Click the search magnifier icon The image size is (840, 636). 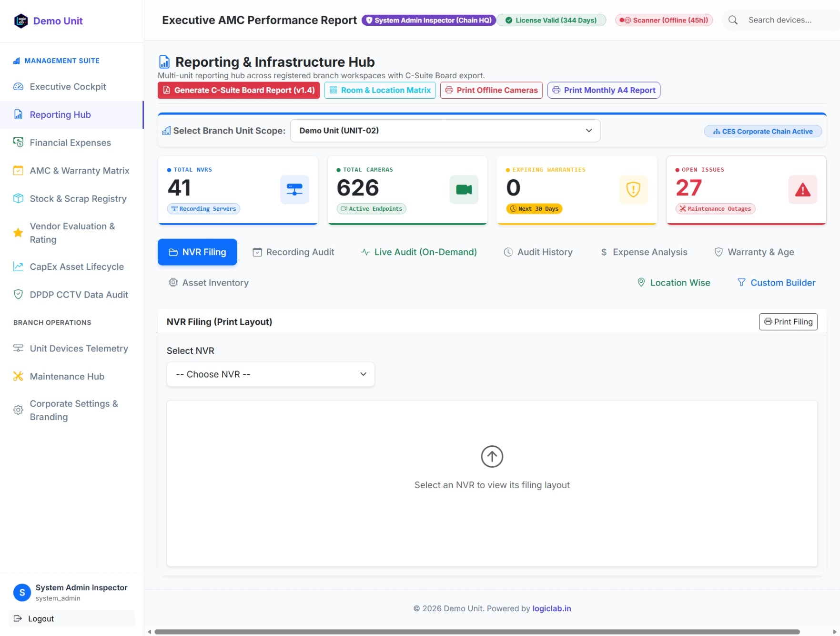733,20
